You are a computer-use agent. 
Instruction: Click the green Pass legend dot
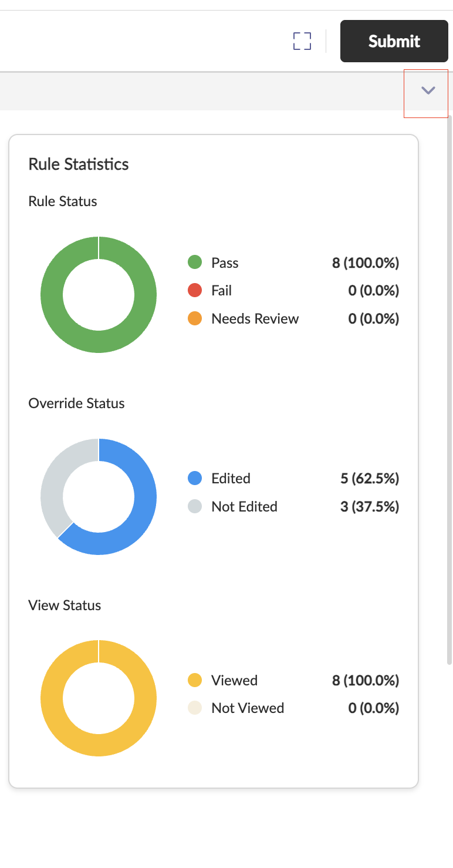[x=194, y=263]
